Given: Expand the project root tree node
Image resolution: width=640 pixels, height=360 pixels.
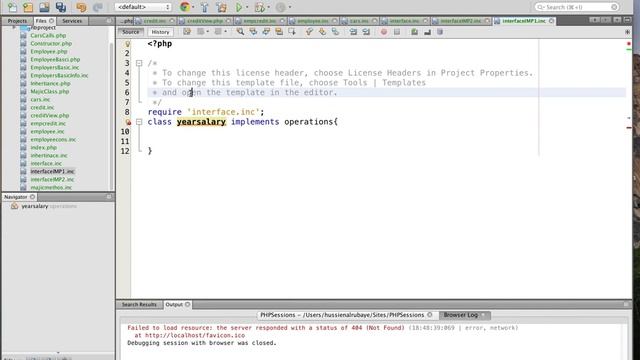Looking at the screenshot, I should [x=14, y=27].
